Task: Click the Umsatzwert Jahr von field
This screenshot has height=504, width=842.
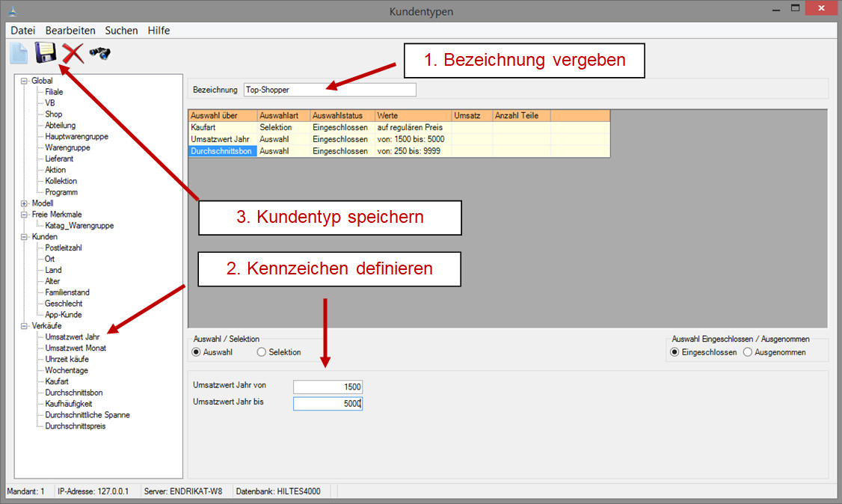Action: pos(328,387)
